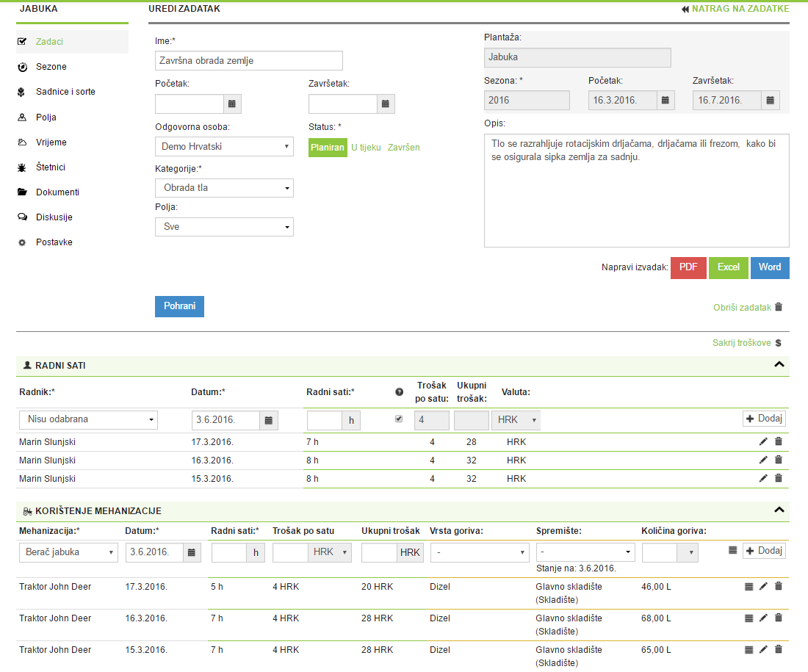This screenshot has height=672, width=808.
Task: Click the Pohrani save button
Action: pyautogui.click(x=179, y=307)
